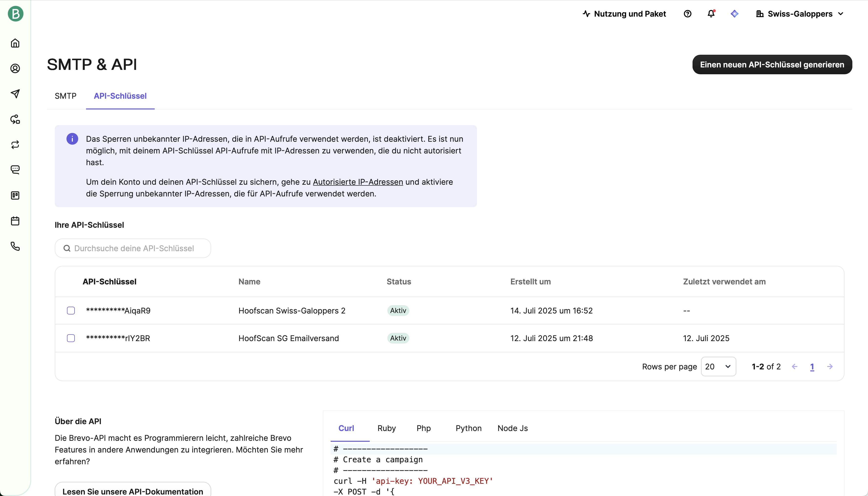Click the Brevo logo icon
Image resolution: width=868 pixels, height=496 pixels.
click(15, 14)
